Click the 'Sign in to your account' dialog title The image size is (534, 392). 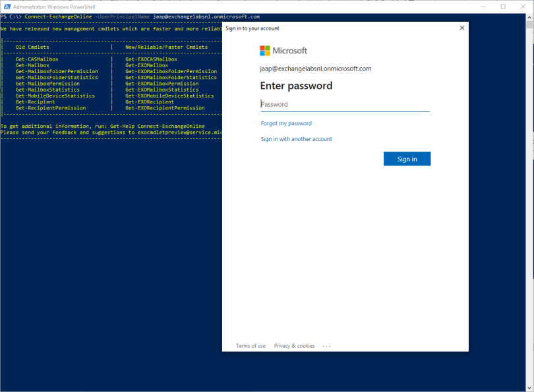tap(252, 28)
